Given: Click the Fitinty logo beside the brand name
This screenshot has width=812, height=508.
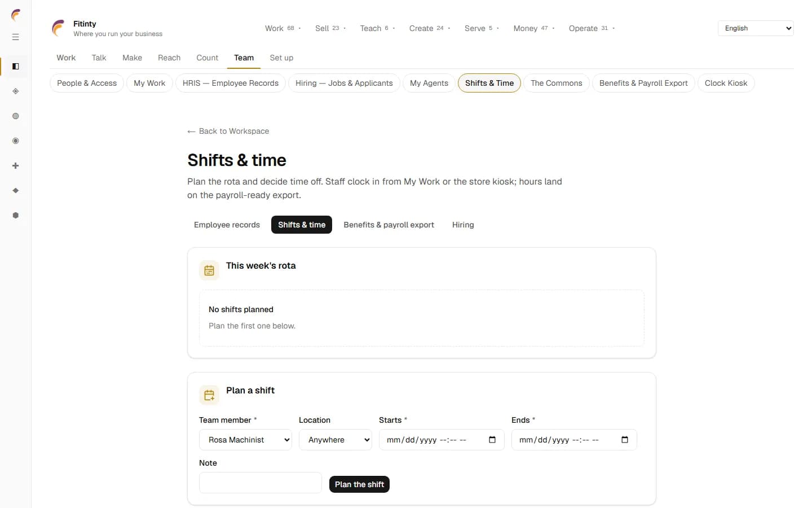Looking at the screenshot, I should point(59,28).
